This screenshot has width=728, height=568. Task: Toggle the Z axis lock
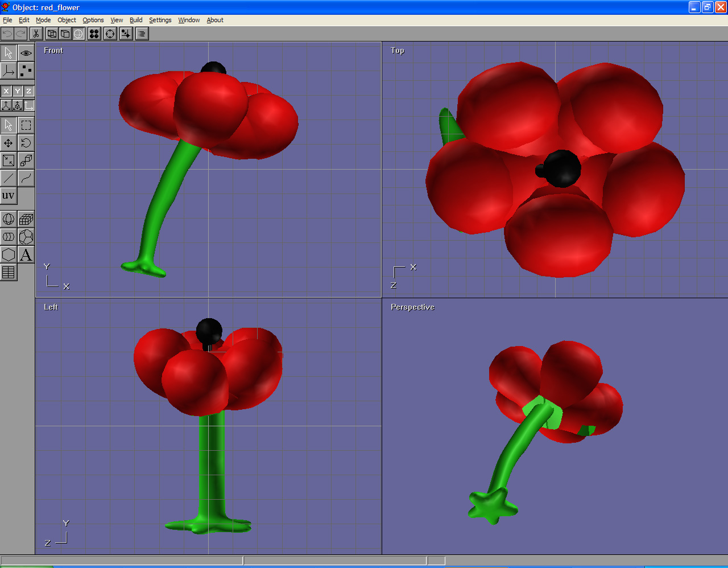(x=28, y=91)
